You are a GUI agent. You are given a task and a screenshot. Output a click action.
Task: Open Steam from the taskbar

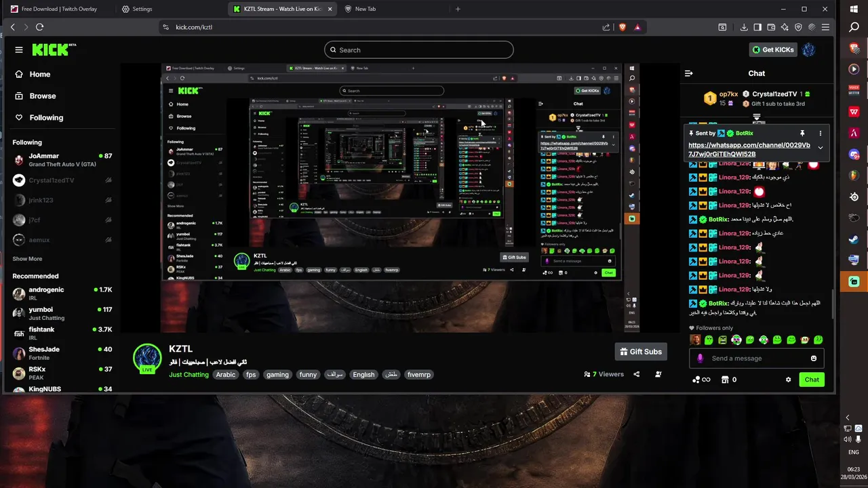point(854,239)
